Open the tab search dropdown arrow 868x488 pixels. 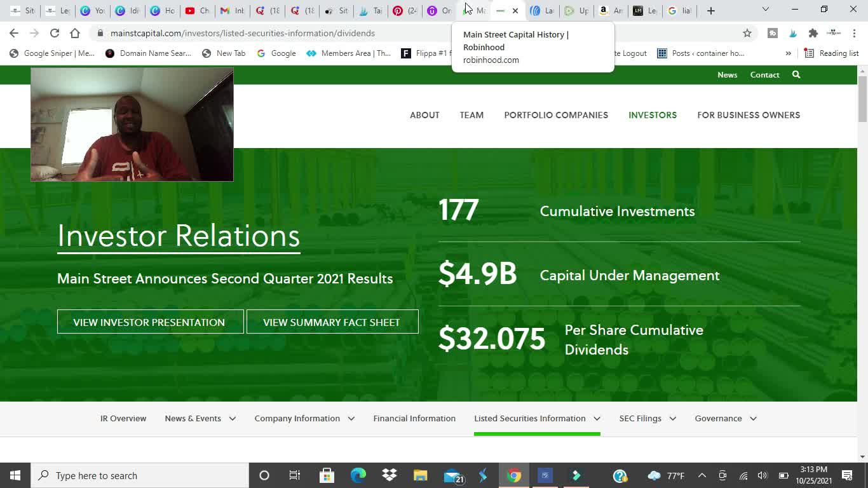pyautogui.click(x=766, y=10)
